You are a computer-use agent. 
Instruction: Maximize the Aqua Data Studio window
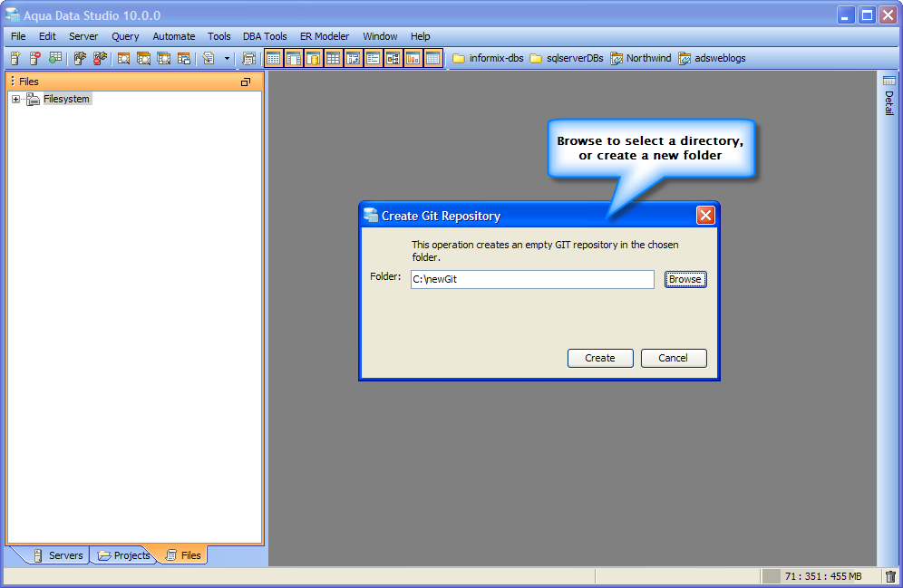click(x=867, y=15)
